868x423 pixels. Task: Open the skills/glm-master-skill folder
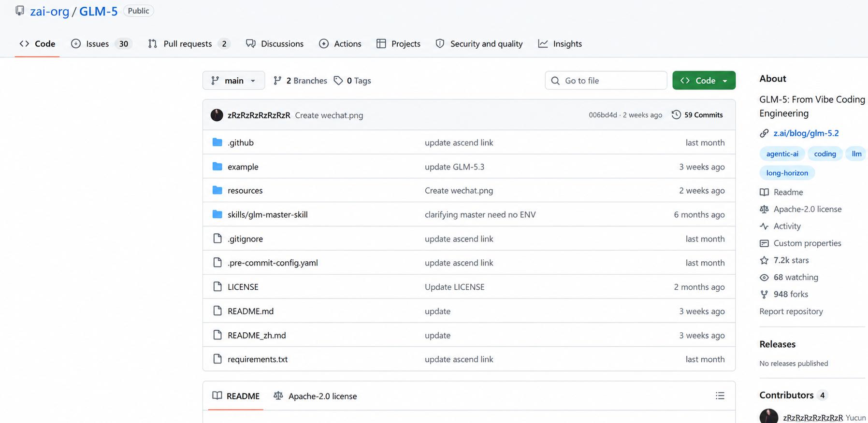coord(268,214)
